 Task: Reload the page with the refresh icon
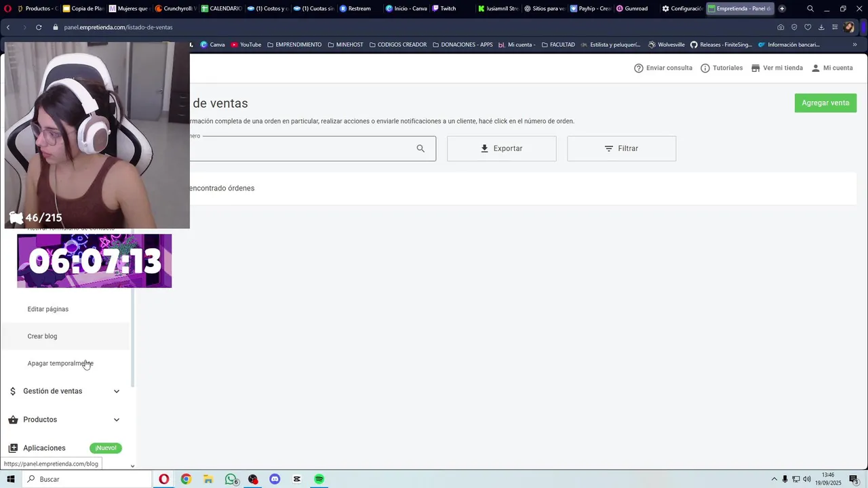coord(39,27)
